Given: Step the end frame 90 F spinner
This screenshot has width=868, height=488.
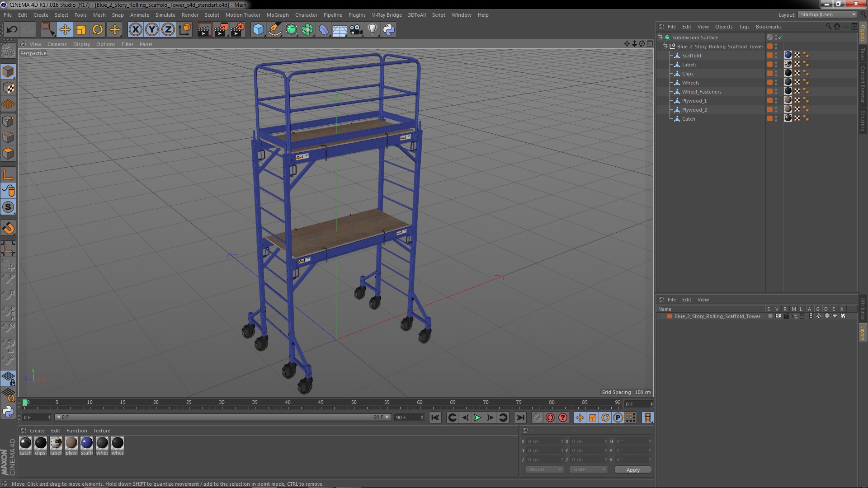Looking at the screenshot, I should click(422, 418).
